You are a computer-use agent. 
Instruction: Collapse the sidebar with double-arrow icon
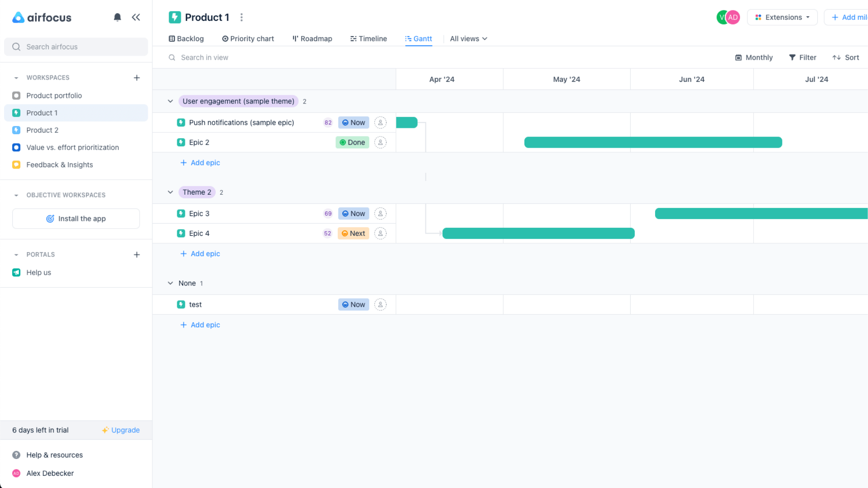coord(136,17)
